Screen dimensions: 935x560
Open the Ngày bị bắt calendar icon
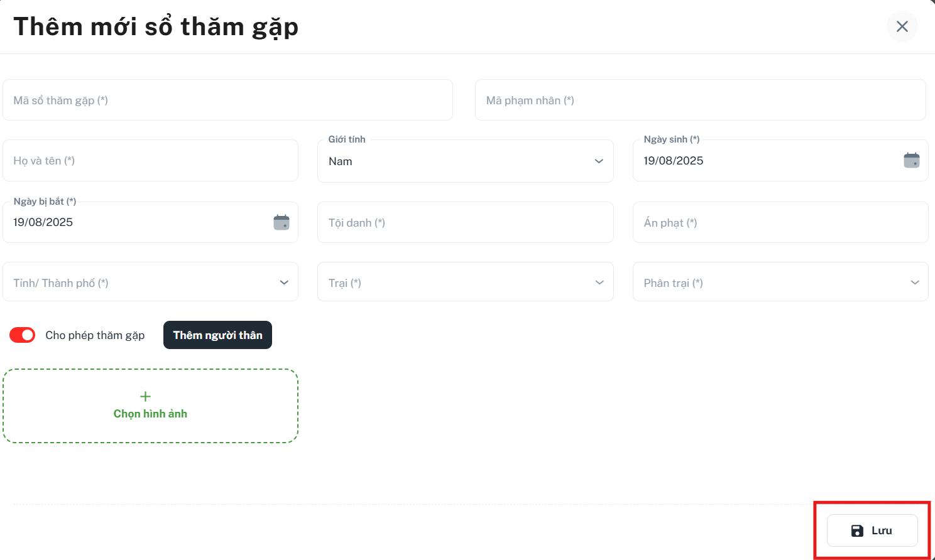[282, 222]
